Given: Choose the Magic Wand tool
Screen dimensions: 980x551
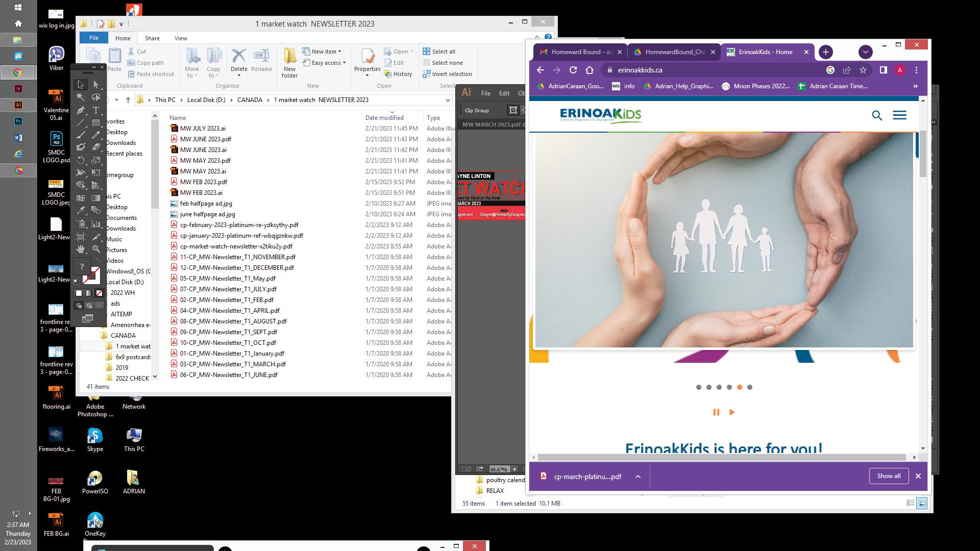Looking at the screenshot, I should click(x=81, y=97).
